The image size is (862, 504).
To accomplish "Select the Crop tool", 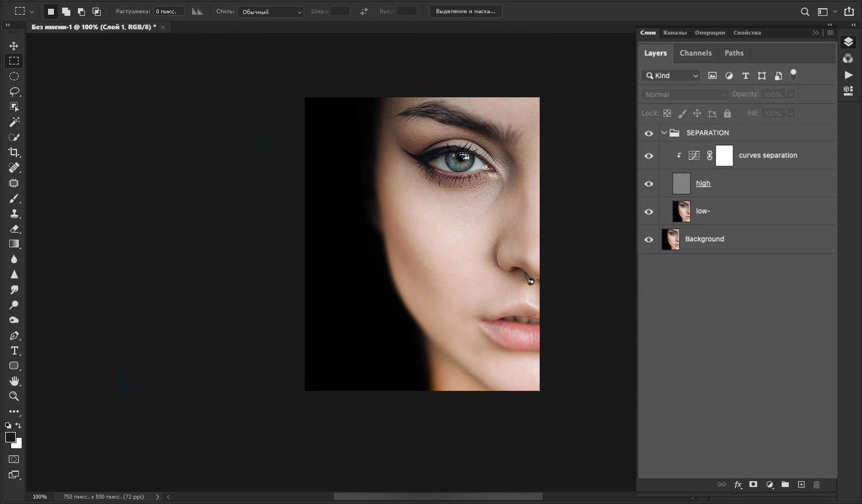I will pyautogui.click(x=13, y=152).
